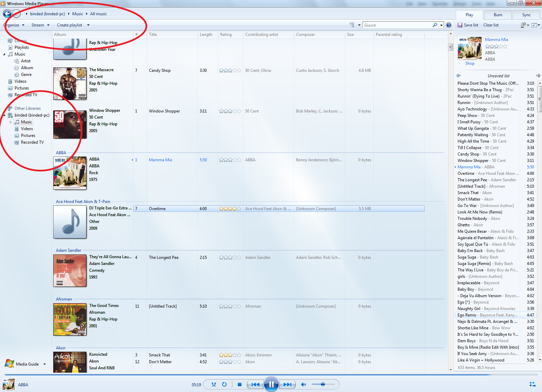
Task: Expand the view options dropdown arrow
Action: pyautogui.click(x=359, y=25)
